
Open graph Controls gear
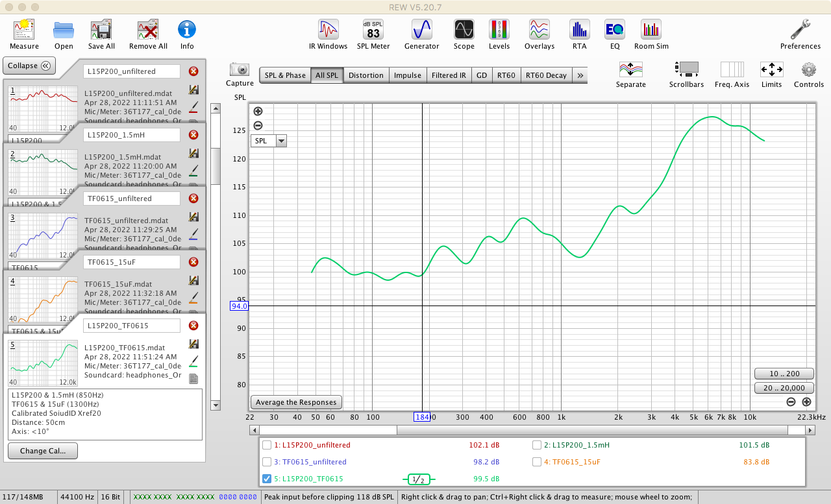808,69
